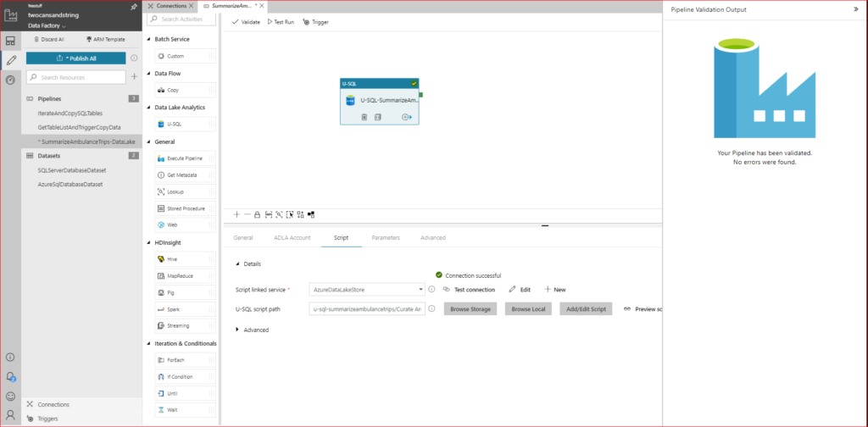Screen dimensions: 868x427
Task: Close the SummarizeAm... pipeline tab
Action: point(262,6)
